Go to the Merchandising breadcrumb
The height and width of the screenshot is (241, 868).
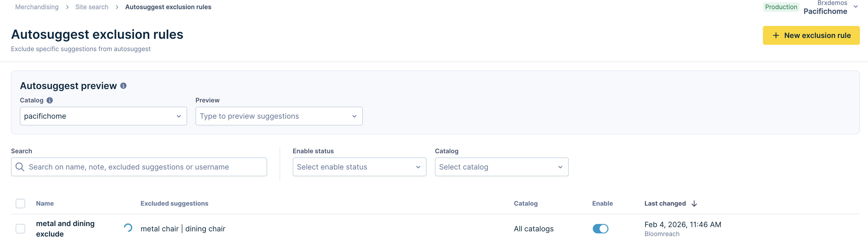(x=37, y=7)
